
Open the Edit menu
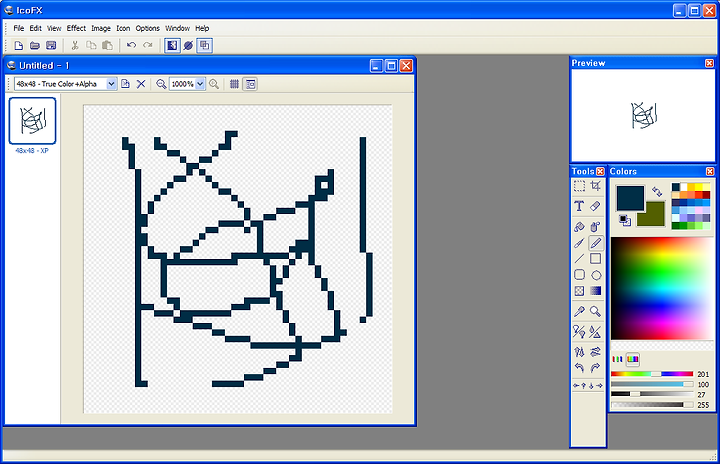(35, 28)
